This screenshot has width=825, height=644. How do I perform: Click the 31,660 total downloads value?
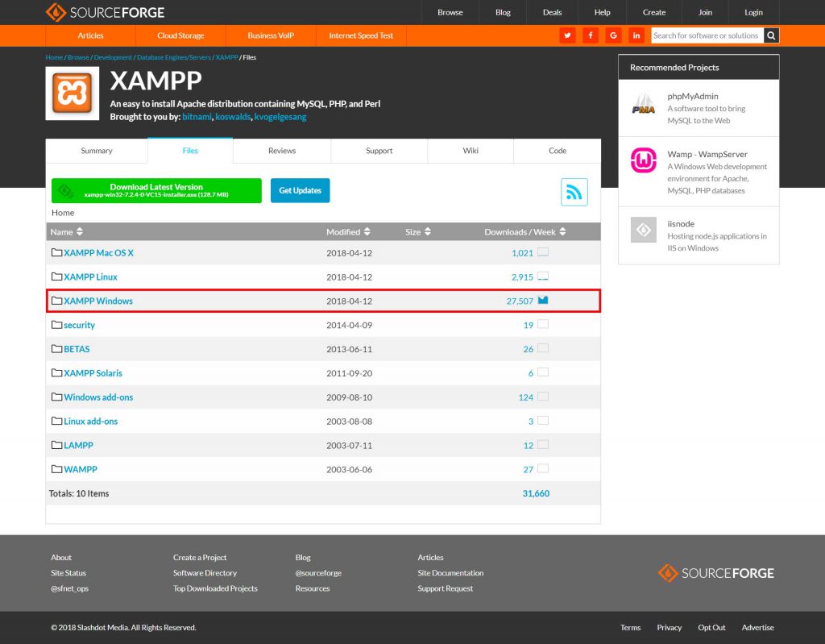click(536, 493)
